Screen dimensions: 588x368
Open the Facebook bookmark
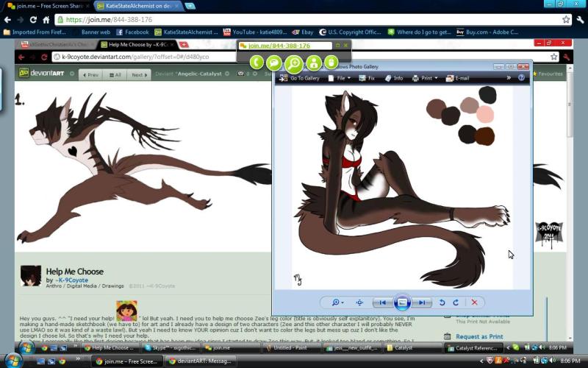[132, 32]
